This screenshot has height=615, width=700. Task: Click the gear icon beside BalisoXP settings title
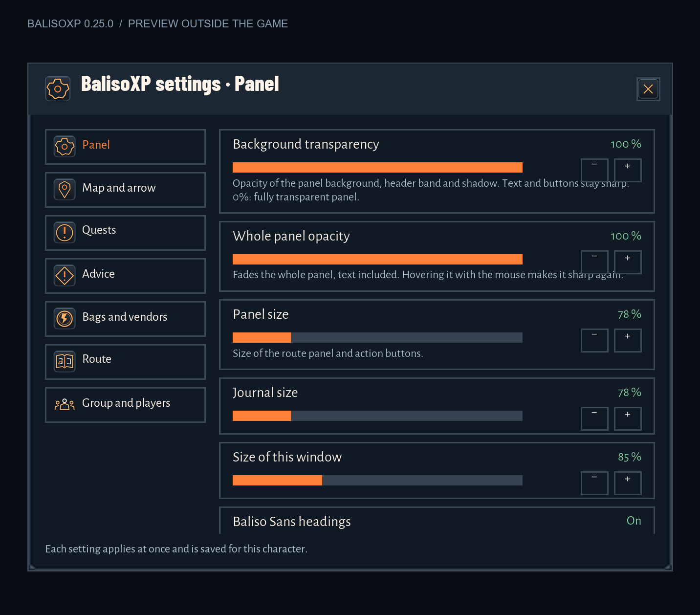coord(58,88)
